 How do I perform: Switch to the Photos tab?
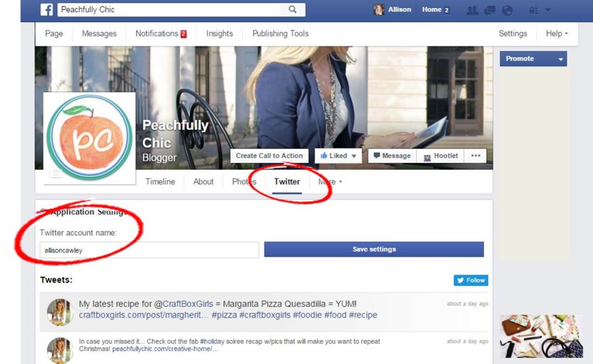(244, 182)
